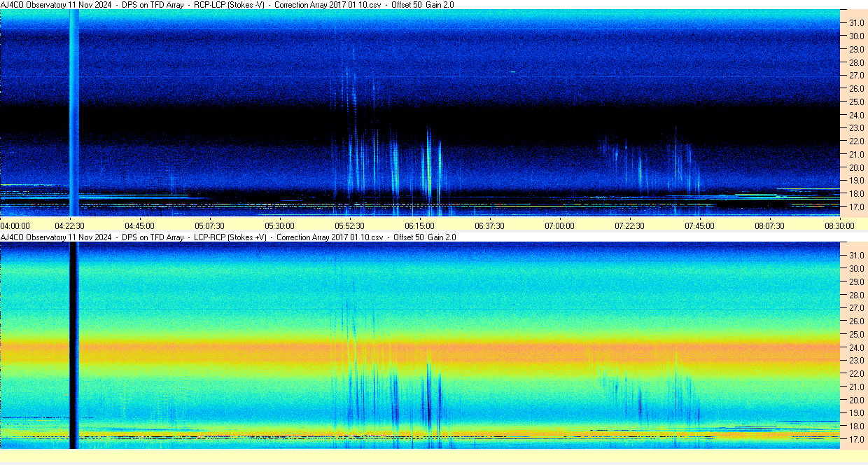The width and height of the screenshot is (868, 465).
Task: Click the 04:22:30 time axis label
Action: [70, 225]
